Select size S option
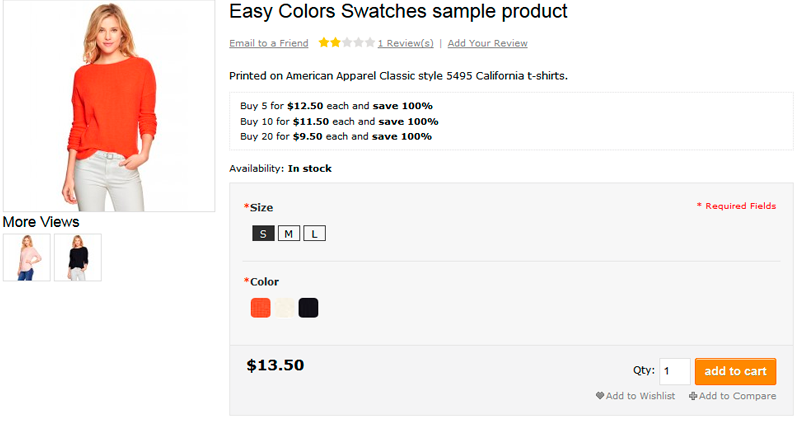801x423 pixels. point(264,233)
